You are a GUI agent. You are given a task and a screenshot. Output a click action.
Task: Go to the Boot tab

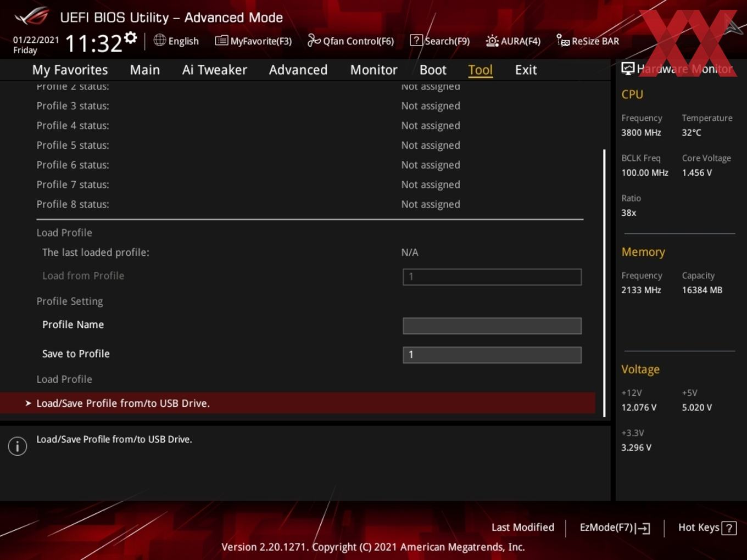pyautogui.click(x=433, y=70)
